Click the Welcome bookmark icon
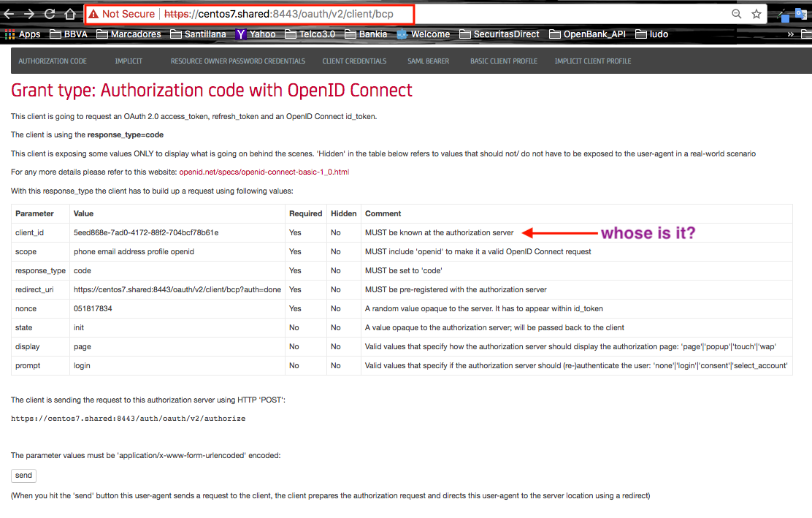The width and height of the screenshot is (812, 518). pyautogui.click(x=401, y=34)
